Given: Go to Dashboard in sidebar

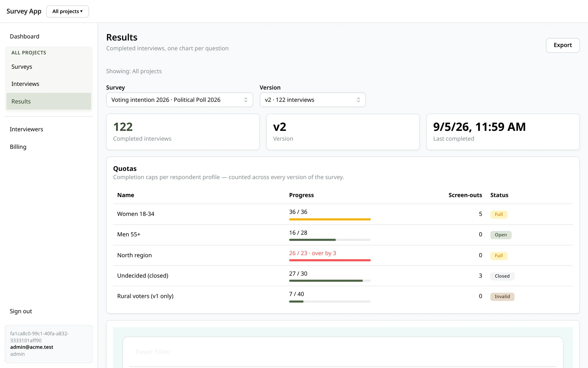Looking at the screenshot, I should [x=24, y=36].
